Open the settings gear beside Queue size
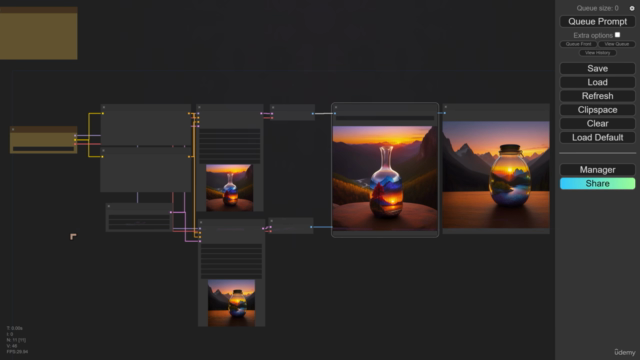 click(x=632, y=8)
